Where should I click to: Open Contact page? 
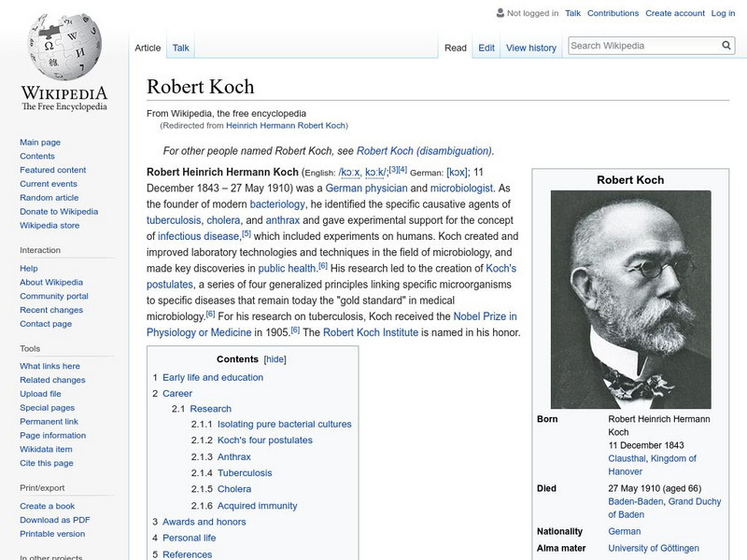click(x=46, y=323)
